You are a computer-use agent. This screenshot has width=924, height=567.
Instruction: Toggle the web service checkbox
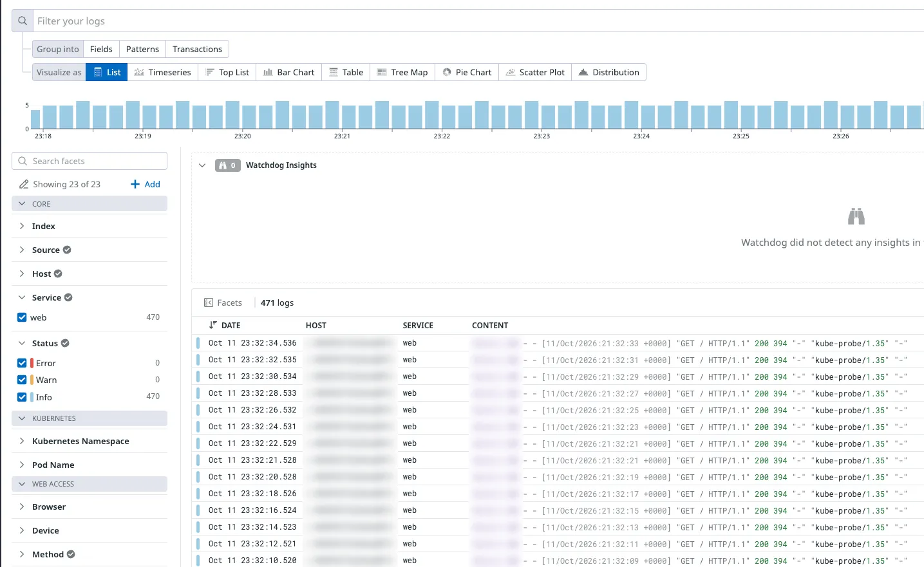point(22,317)
